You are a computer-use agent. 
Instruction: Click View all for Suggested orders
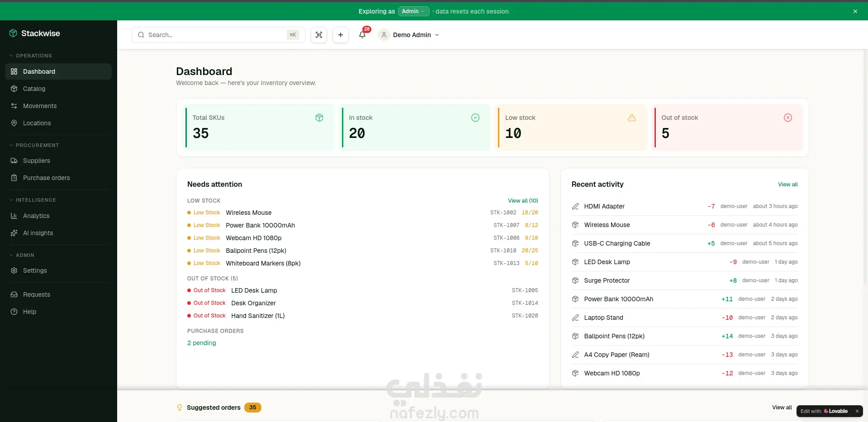(782, 408)
